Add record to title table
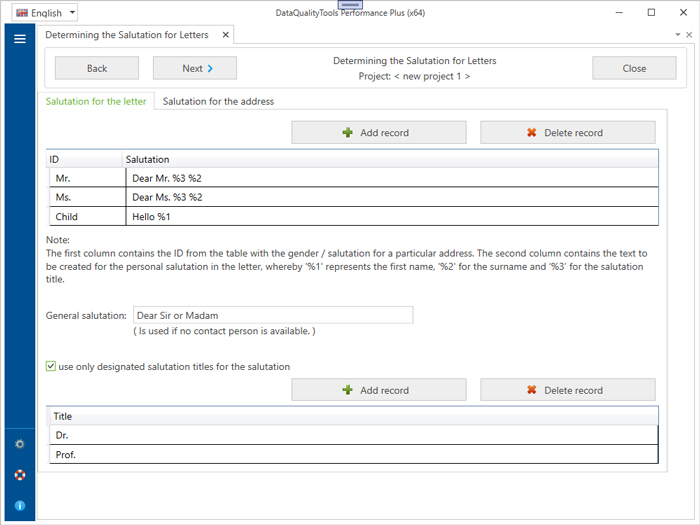 (378, 390)
